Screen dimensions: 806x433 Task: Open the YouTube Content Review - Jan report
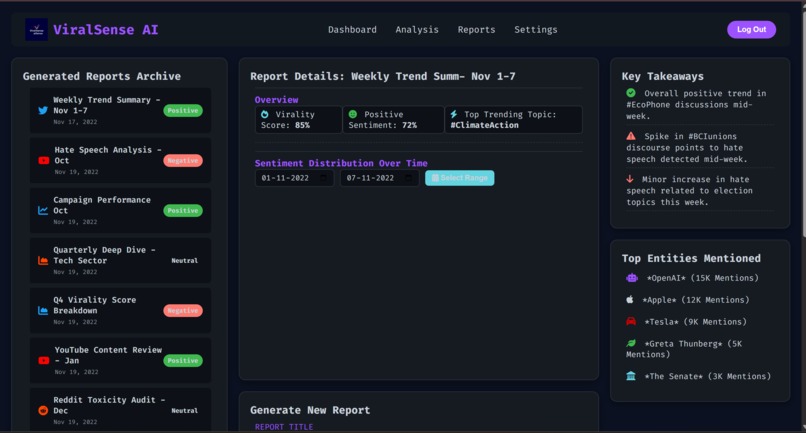[x=120, y=360]
